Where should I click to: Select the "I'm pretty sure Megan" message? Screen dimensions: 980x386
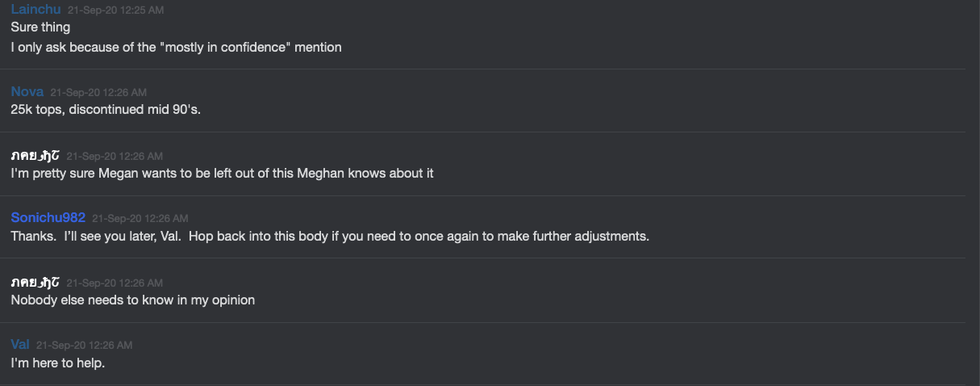(222, 174)
